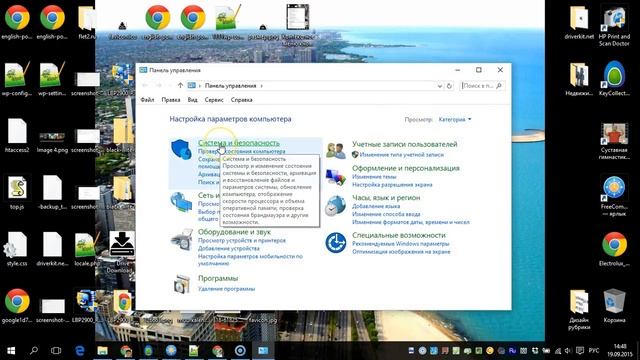
Task: Open Программы category link
Action: click(x=218, y=278)
